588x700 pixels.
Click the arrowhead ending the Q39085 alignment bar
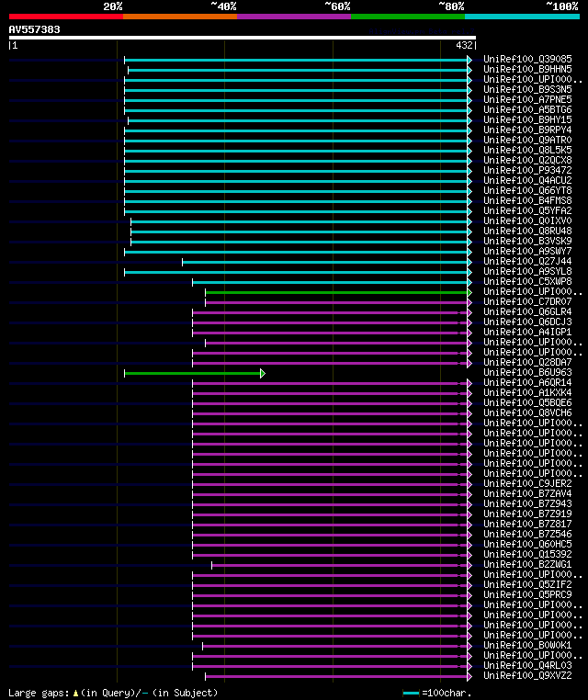pyautogui.click(x=469, y=60)
